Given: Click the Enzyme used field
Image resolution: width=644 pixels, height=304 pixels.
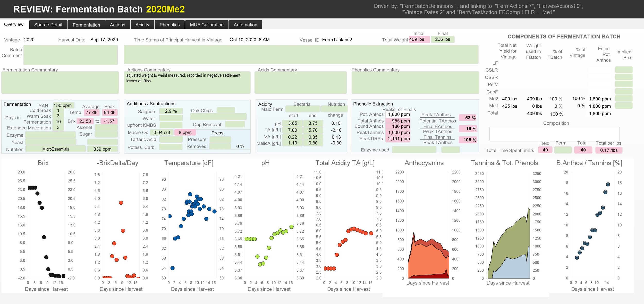Looking at the screenshot, I should click(414, 150).
